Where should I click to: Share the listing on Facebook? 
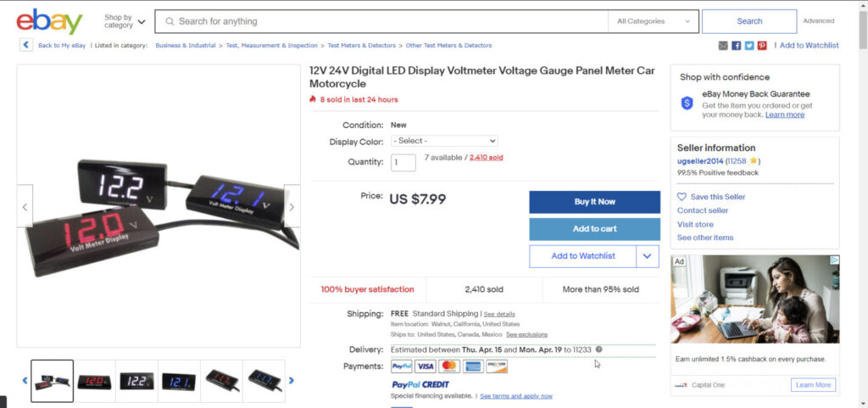click(737, 46)
